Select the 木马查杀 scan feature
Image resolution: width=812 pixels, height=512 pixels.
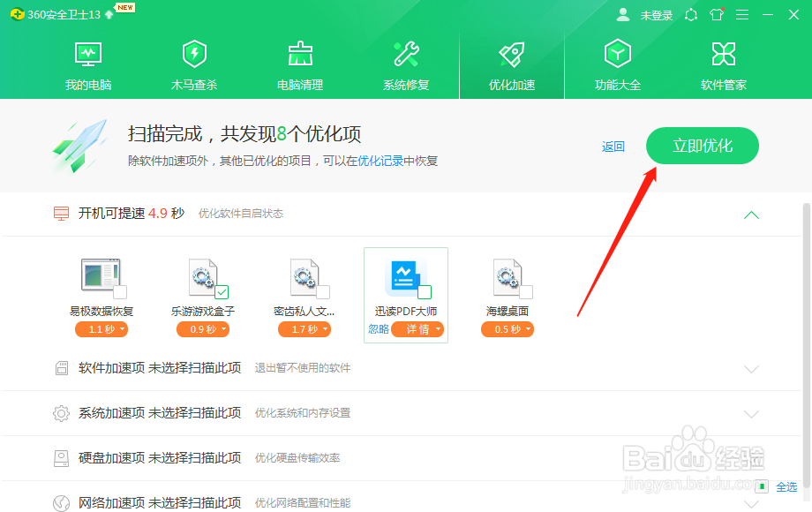193,64
